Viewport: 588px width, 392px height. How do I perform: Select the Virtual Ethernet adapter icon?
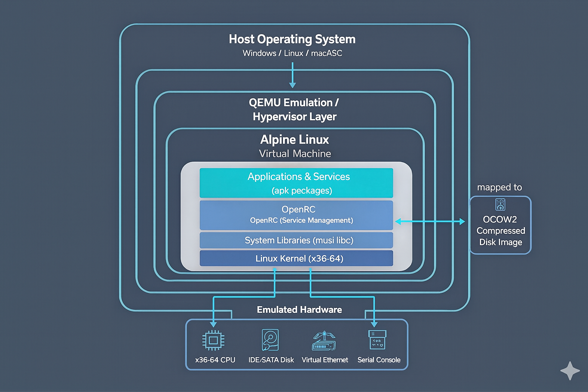[324, 341]
